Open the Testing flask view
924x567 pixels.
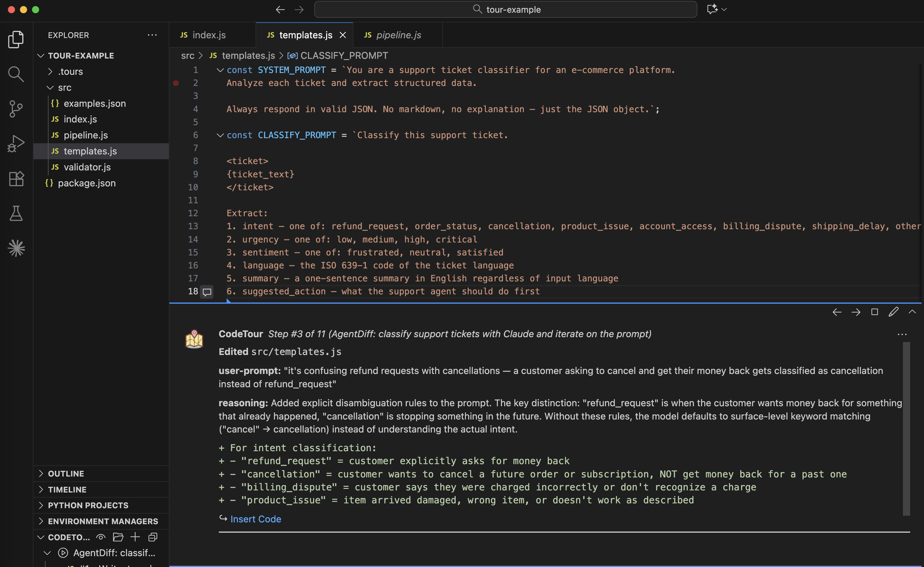pyautogui.click(x=16, y=213)
